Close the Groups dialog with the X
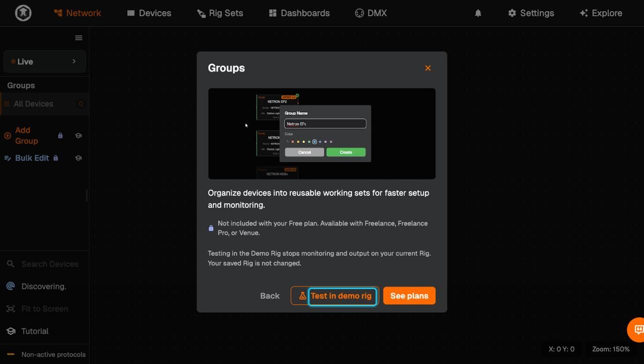This screenshot has height=364, width=644. click(x=428, y=68)
